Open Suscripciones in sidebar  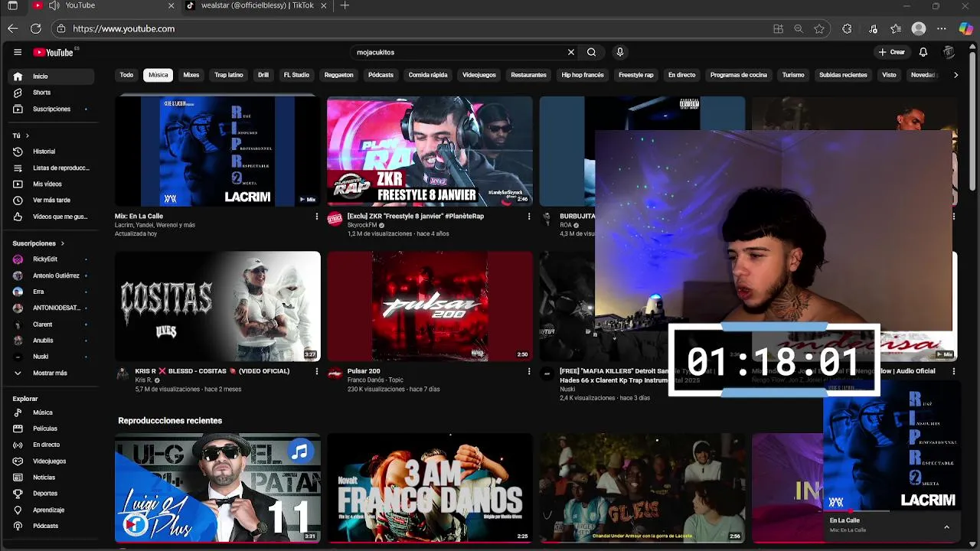coord(51,109)
